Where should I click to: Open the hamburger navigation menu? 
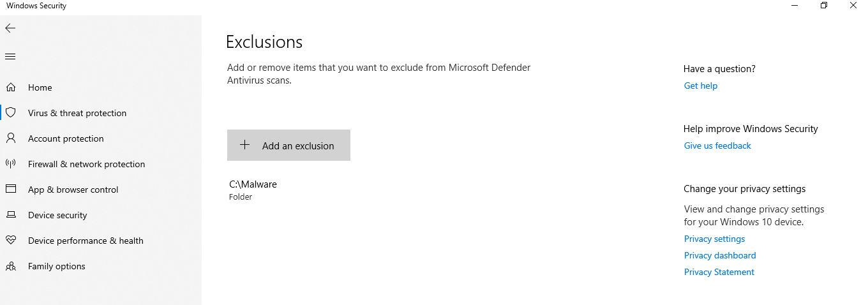tap(10, 57)
